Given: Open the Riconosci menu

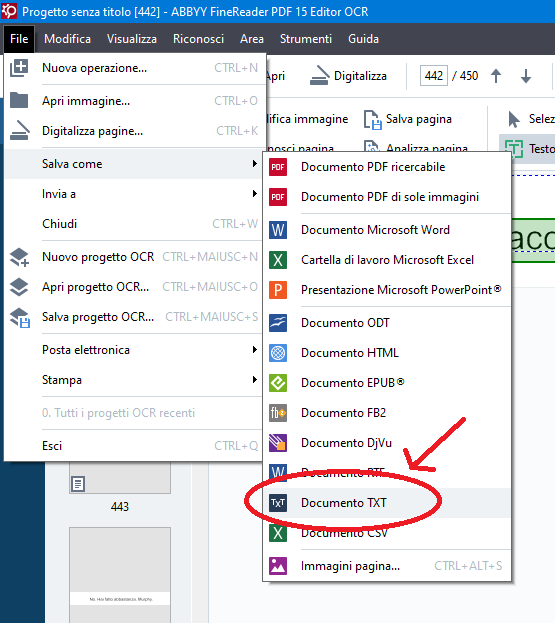Looking at the screenshot, I should click(199, 39).
